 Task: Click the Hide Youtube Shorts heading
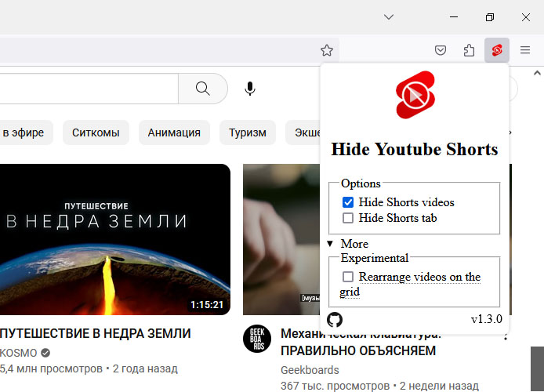[415, 150]
